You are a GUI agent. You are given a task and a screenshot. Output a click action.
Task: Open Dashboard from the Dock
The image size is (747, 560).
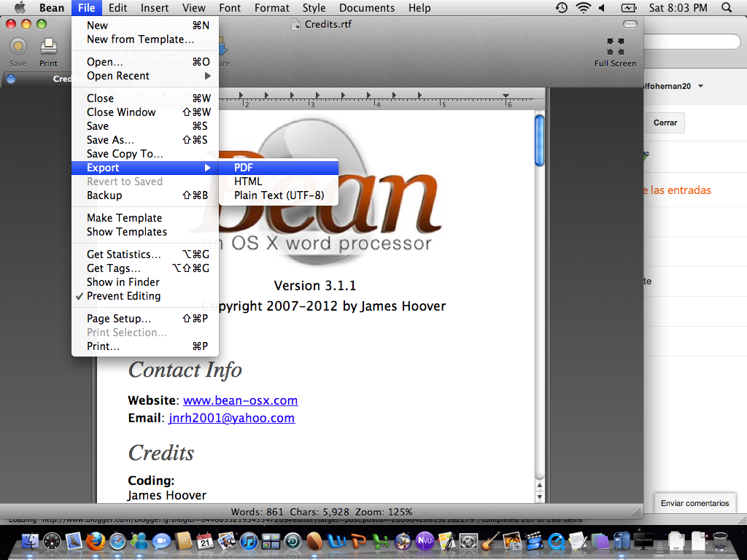point(52,542)
